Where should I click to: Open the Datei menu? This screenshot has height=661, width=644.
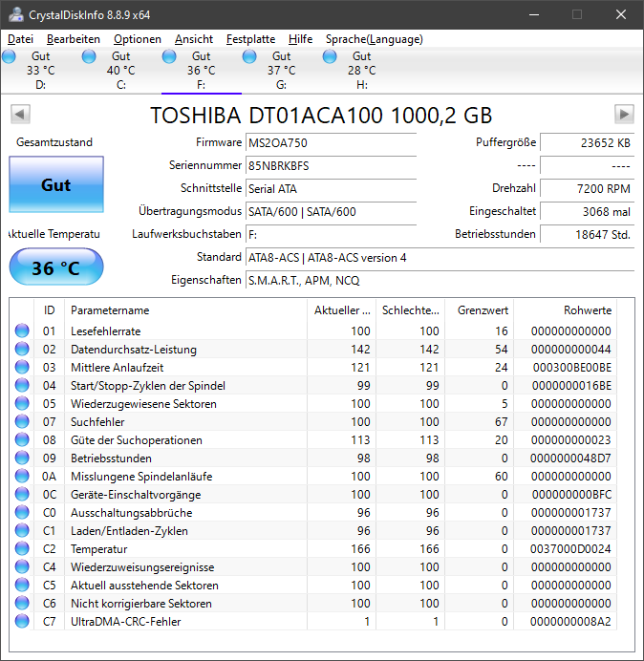[x=20, y=39]
